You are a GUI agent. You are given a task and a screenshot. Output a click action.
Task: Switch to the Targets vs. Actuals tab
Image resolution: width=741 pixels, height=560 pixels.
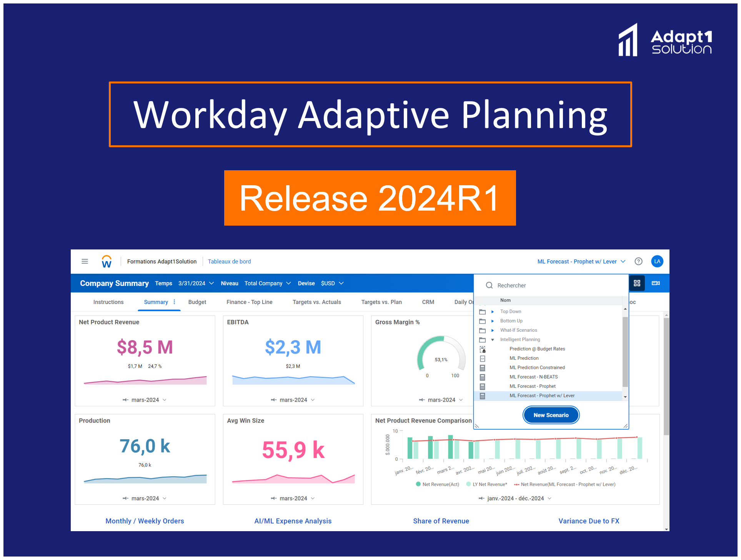coord(317,302)
